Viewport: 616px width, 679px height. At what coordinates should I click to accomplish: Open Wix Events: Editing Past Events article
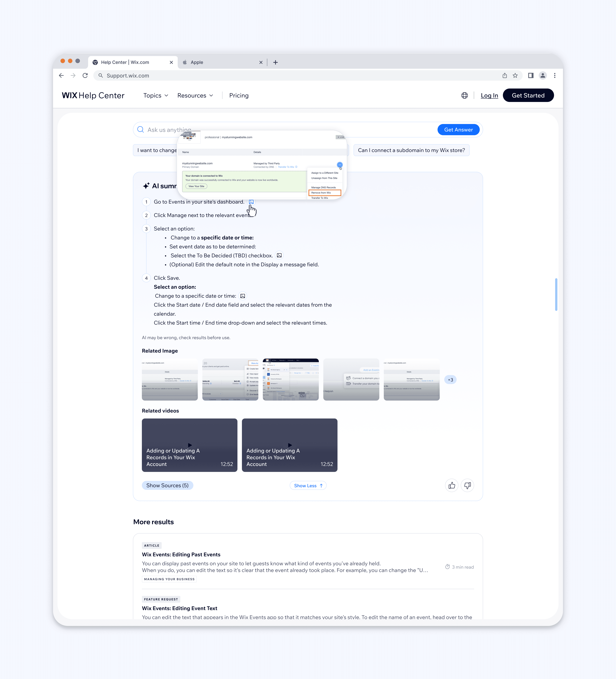[181, 554]
